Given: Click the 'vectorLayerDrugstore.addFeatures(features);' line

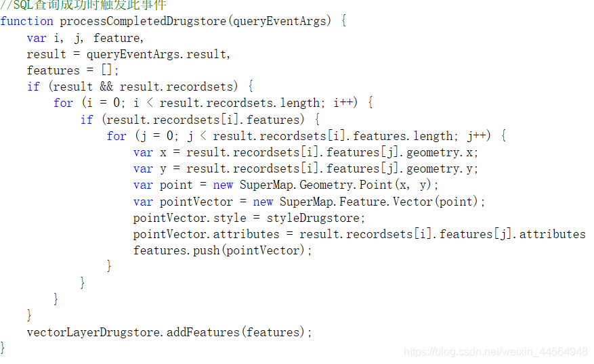Looking at the screenshot, I should point(169,333).
